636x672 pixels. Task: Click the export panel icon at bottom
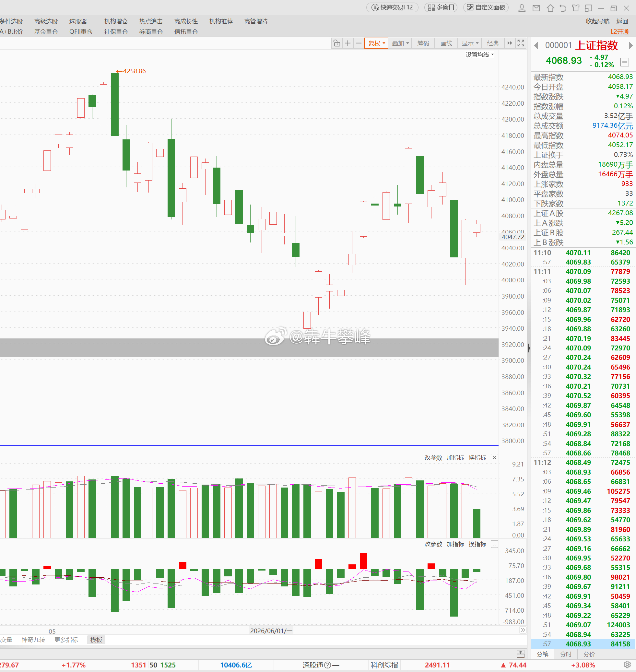click(520, 654)
